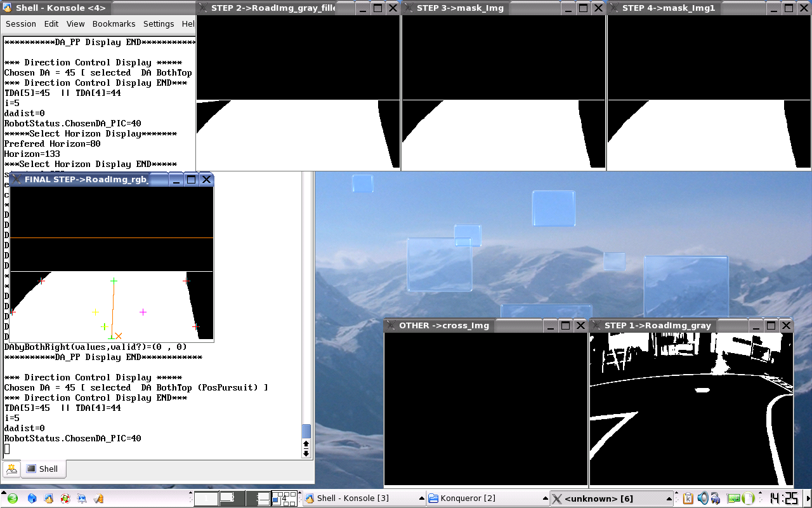Click the green network card tray icon
812x508 pixels.
point(733,498)
